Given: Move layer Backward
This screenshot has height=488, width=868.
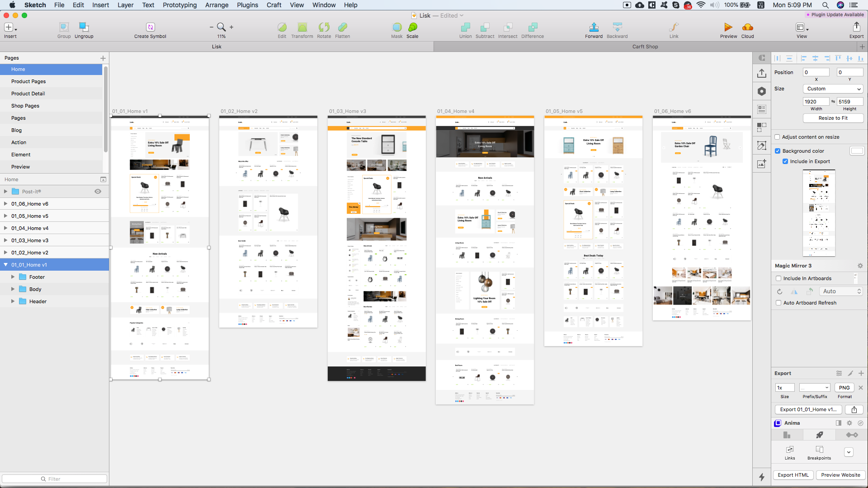Looking at the screenshot, I should 617,30.
